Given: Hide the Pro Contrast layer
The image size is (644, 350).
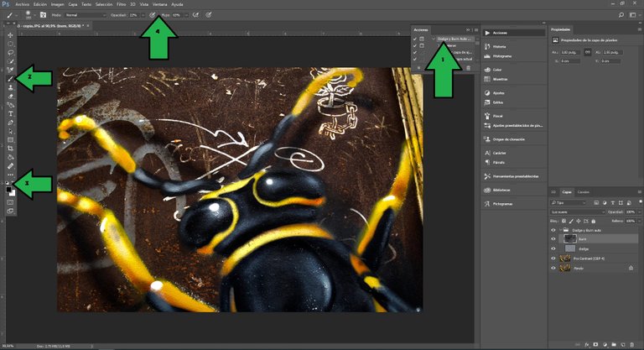Looking at the screenshot, I should (x=553, y=259).
